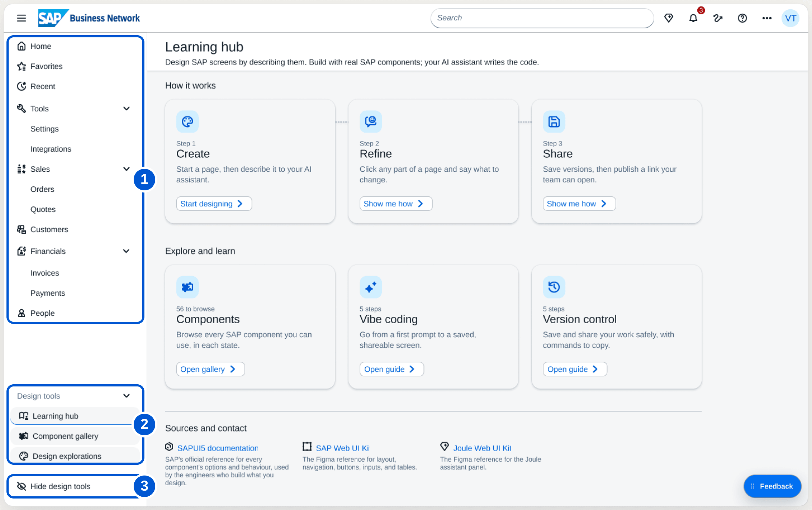812x510 pixels.
Task: Click the SAP Web UI Kit frame icon
Action: (x=307, y=447)
